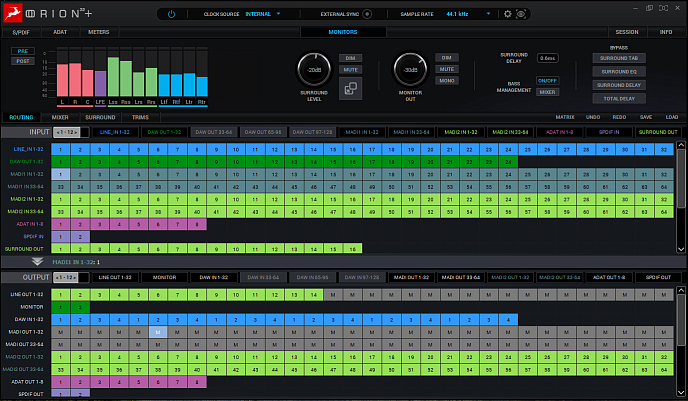Click the power standby icon

coord(172,15)
